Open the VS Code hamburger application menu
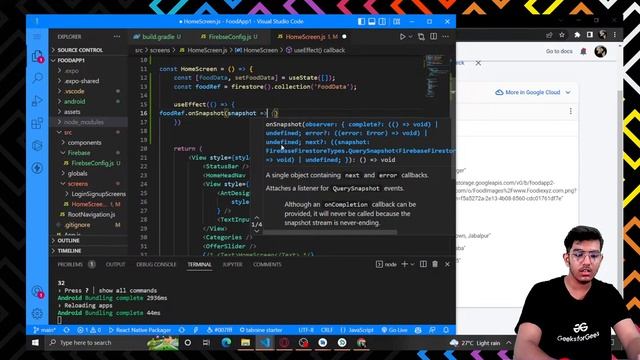Viewport: 640px width, 360px height. [x=37, y=37]
